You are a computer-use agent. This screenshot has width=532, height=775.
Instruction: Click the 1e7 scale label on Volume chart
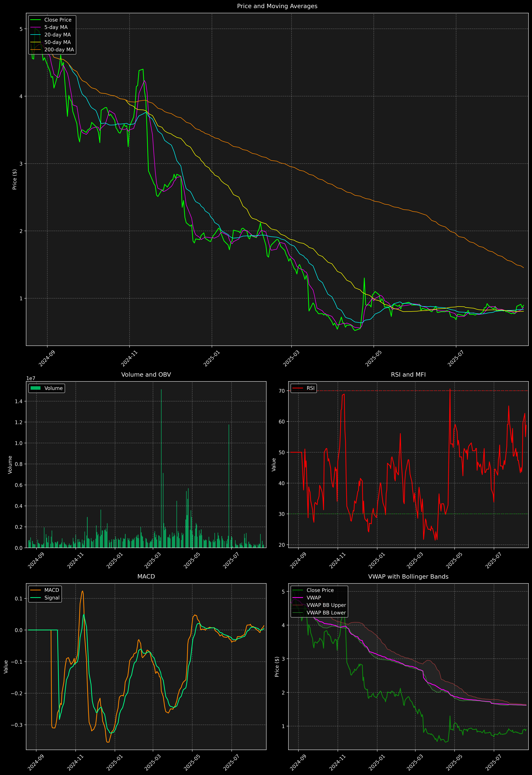click(x=31, y=379)
